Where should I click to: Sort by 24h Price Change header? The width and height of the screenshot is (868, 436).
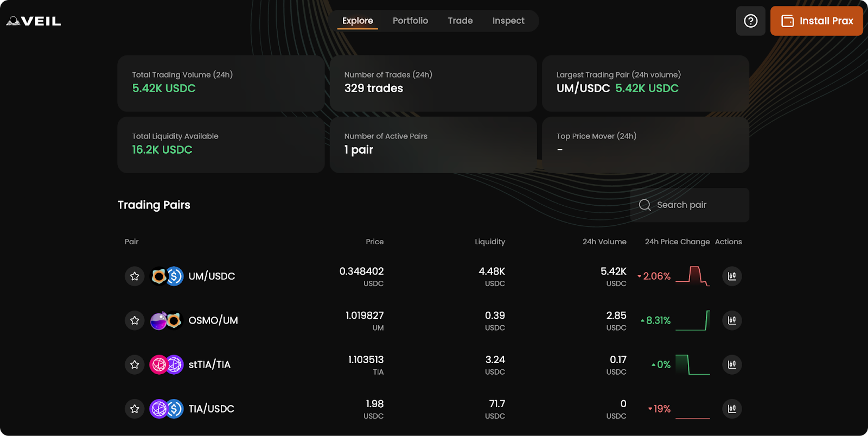point(677,242)
